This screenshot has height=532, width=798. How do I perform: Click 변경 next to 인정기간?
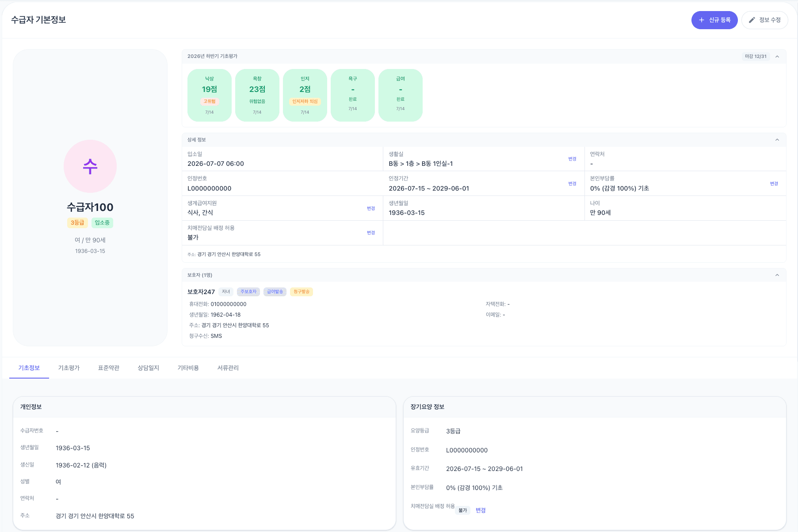572,184
